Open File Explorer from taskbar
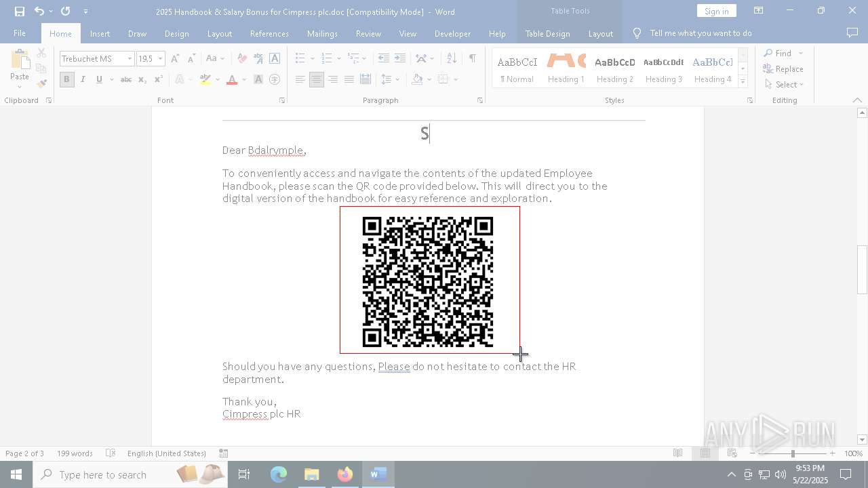The image size is (868, 488). (312, 474)
